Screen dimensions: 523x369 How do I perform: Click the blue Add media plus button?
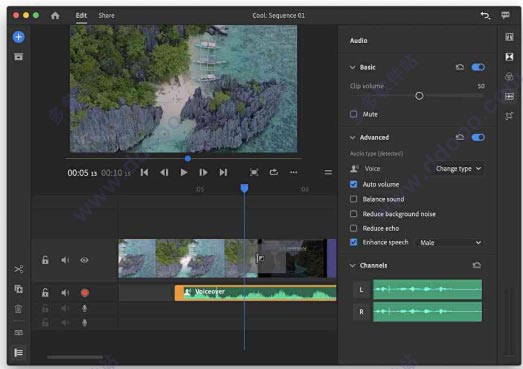(18, 37)
